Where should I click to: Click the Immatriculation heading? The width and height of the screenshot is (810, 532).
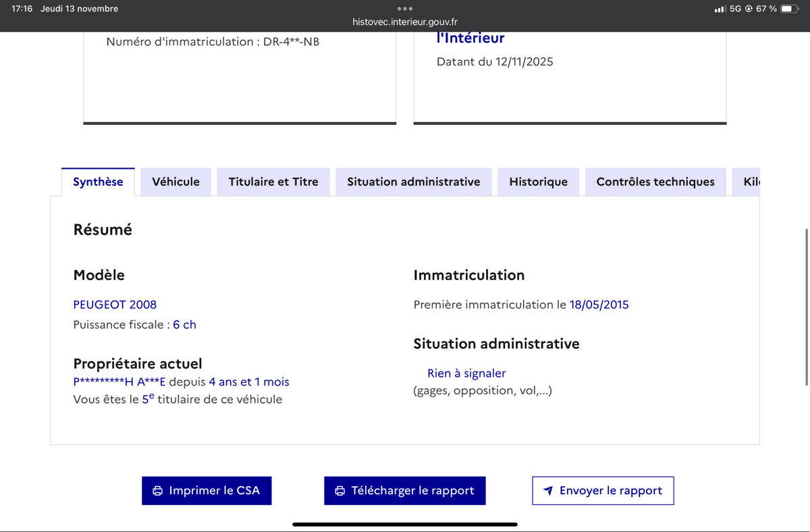(469, 275)
